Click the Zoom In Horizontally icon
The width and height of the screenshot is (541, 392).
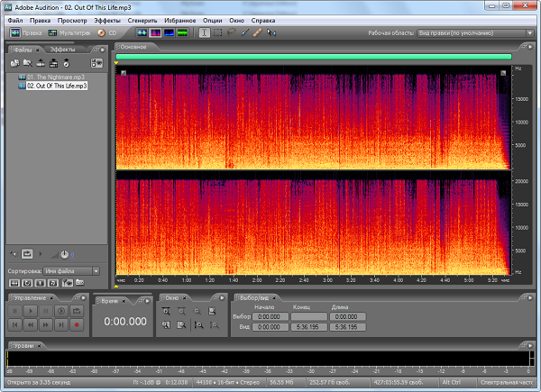[x=167, y=311]
